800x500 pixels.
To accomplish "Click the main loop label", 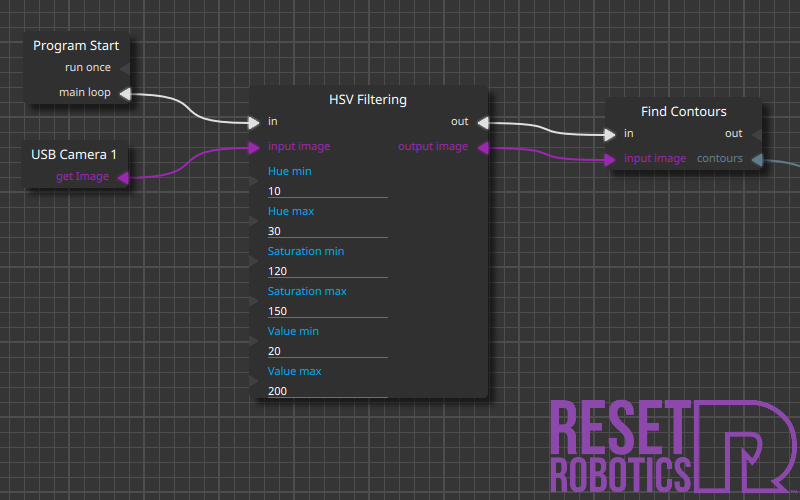I will [x=85, y=92].
